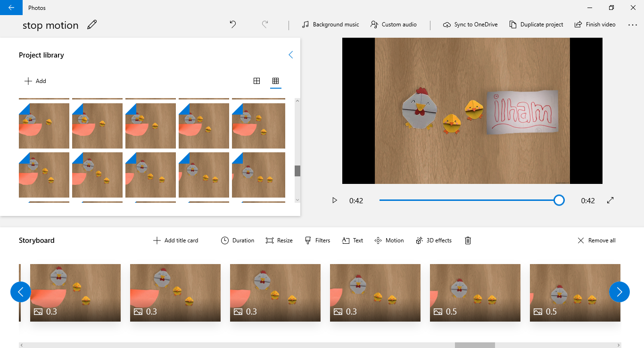Click the storyboard horizontal scrollbar thumb

[x=475, y=345]
